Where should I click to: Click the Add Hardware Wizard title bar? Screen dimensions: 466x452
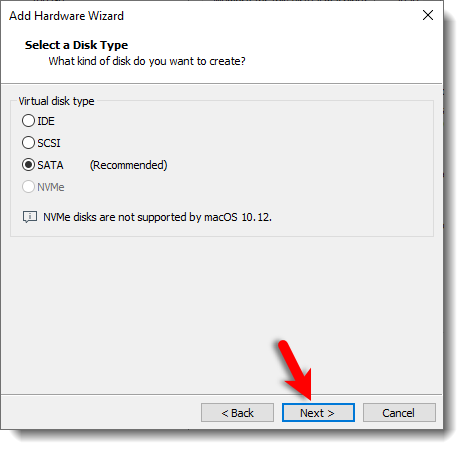(213, 16)
